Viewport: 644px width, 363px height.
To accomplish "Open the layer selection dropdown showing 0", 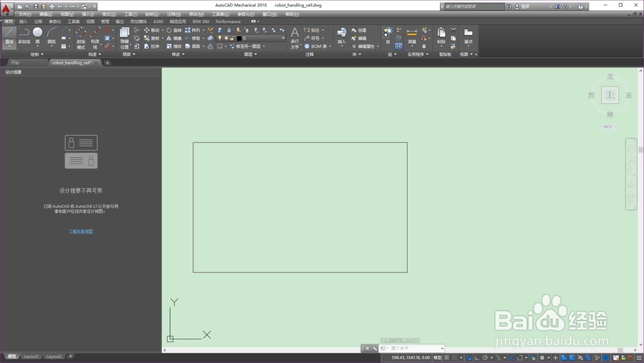I will pos(251,38).
